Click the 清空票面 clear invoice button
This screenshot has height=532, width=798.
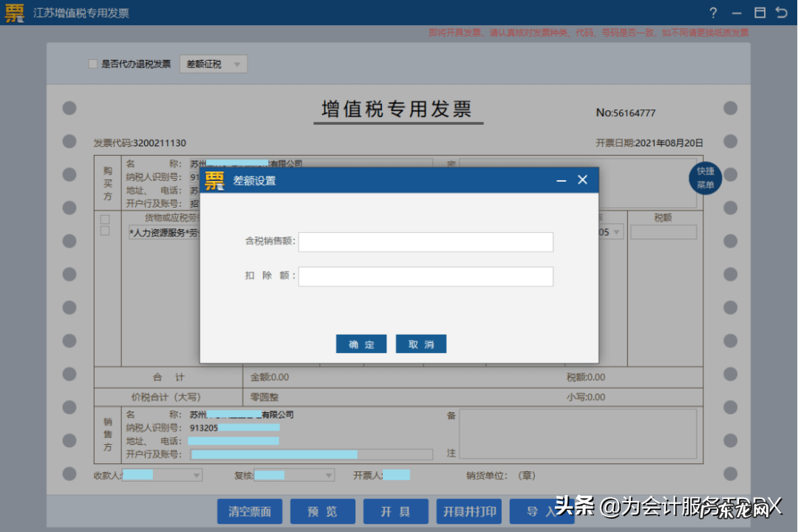[x=249, y=511]
